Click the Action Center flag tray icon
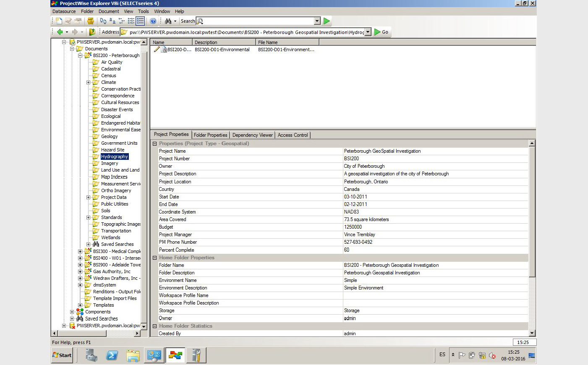Screen dimensions: 588x365 [x=462, y=355]
